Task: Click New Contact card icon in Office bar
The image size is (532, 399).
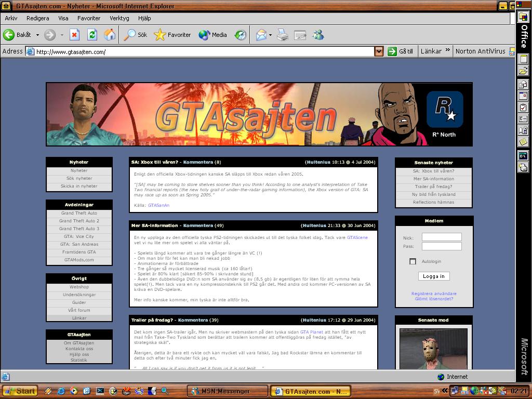Action: 523,119
